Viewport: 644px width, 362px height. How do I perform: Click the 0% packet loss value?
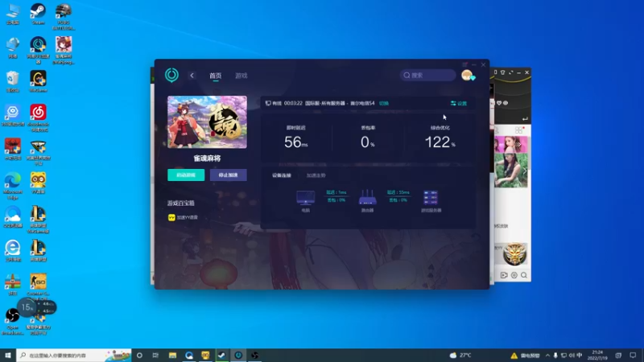coord(368,142)
